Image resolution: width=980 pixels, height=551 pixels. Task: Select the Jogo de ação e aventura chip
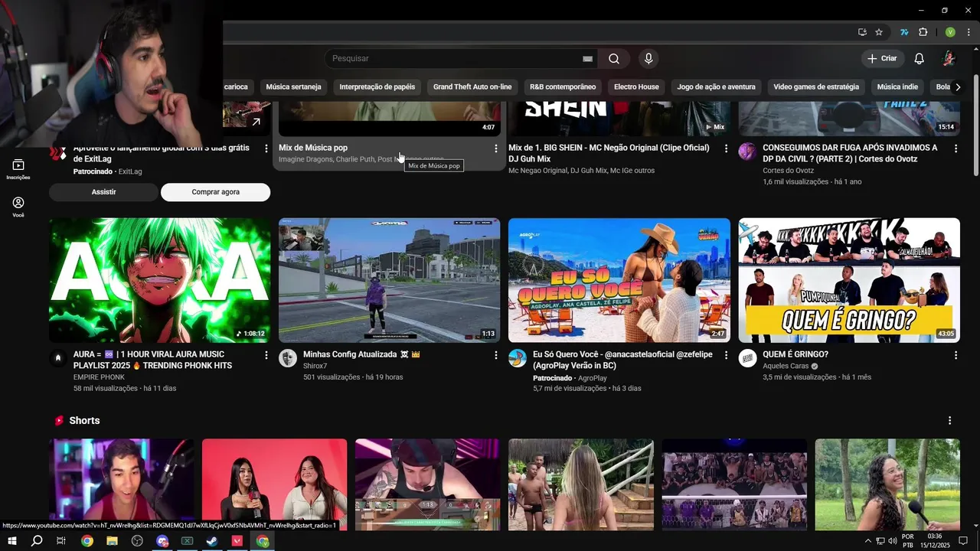(x=717, y=86)
